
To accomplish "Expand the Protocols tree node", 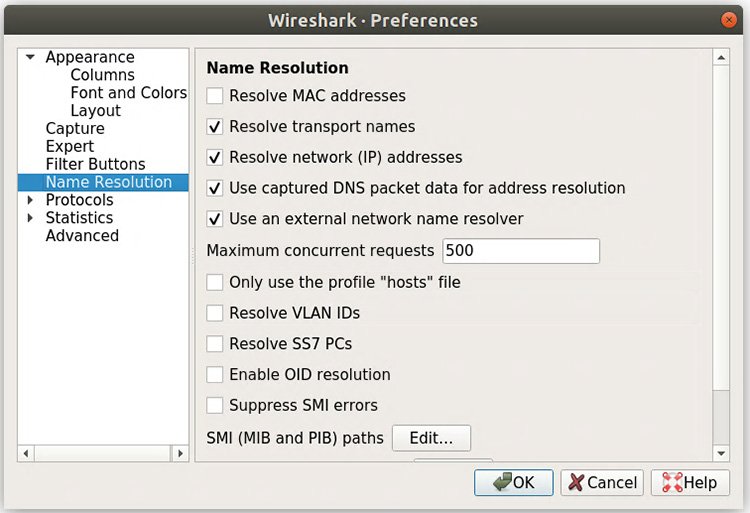I will (31, 201).
